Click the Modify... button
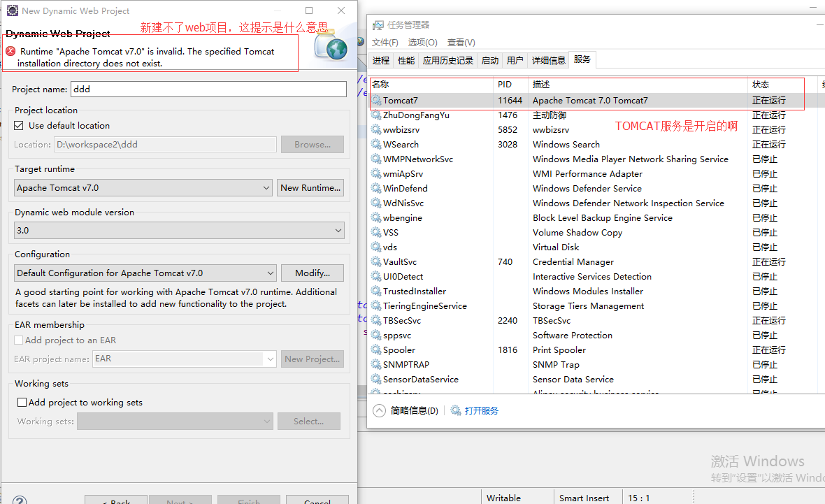 click(x=313, y=273)
